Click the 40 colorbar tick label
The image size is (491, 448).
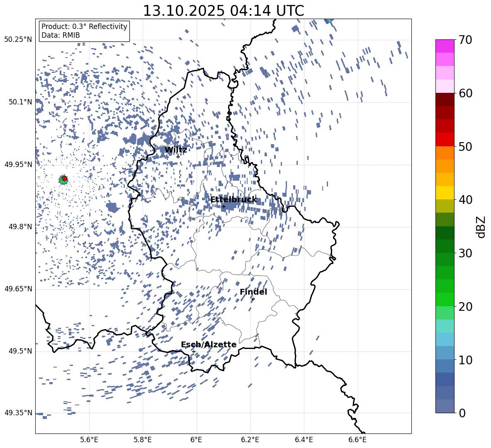[465, 200]
